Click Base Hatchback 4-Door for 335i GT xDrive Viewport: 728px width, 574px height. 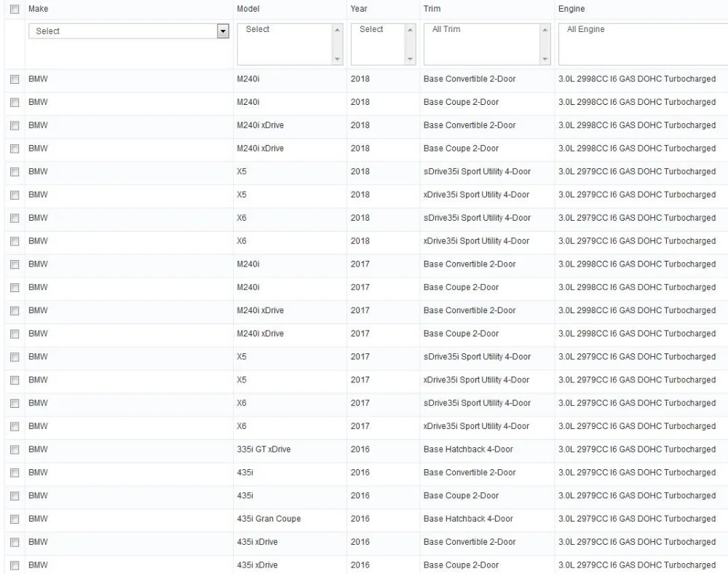(468, 449)
